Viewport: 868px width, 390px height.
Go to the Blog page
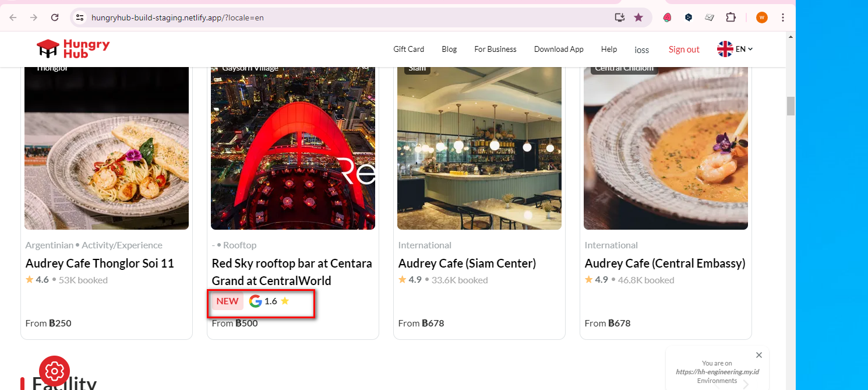[x=449, y=50]
